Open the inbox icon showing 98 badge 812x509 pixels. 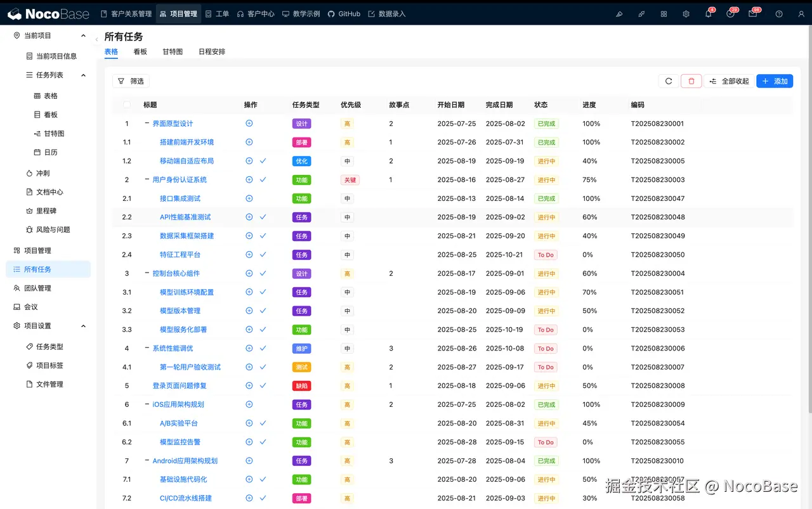point(753,13)
